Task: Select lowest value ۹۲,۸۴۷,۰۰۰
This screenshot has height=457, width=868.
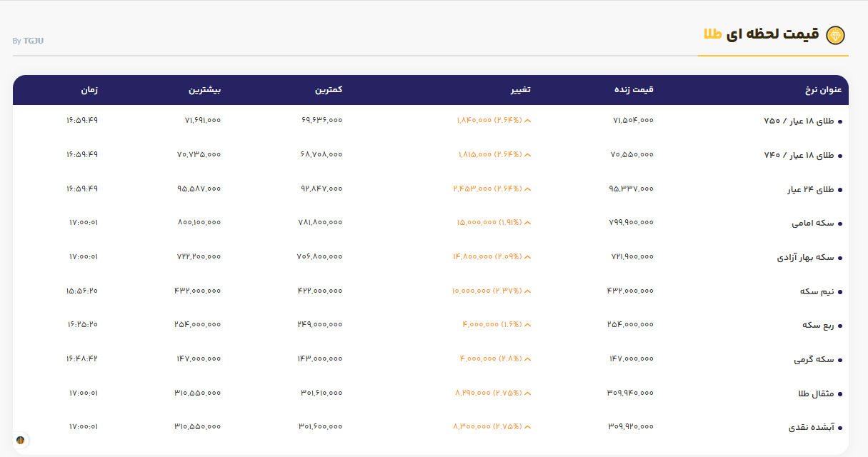Action: point(321,189)
